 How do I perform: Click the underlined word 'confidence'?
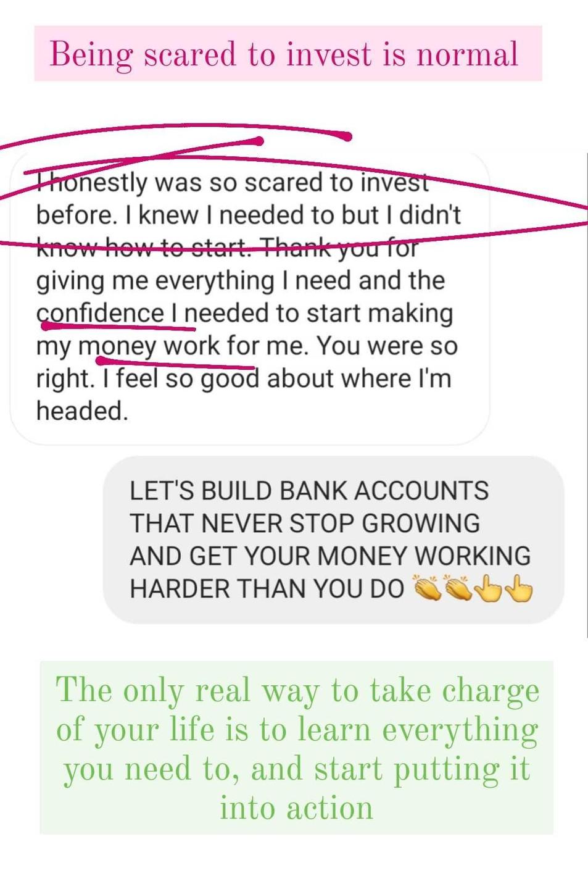tap(100, 313)
